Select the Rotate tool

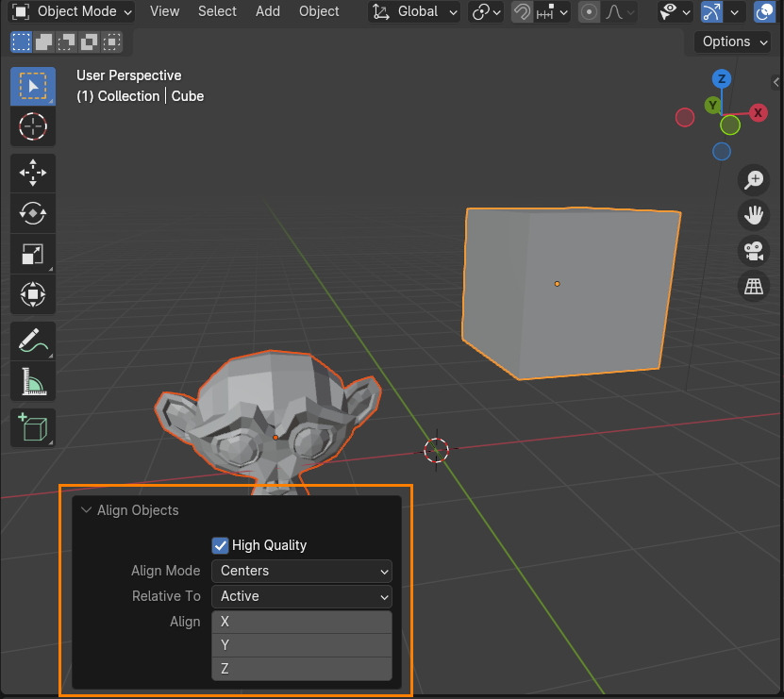coord(33,213)
